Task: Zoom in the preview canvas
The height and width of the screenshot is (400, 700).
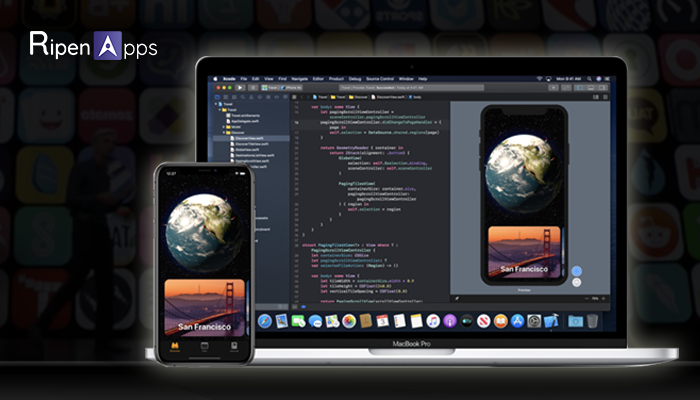Action: [604, 298]
